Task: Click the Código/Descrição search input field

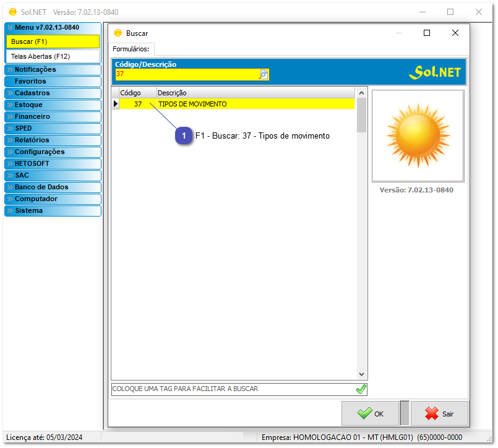Action: (186, 74)
